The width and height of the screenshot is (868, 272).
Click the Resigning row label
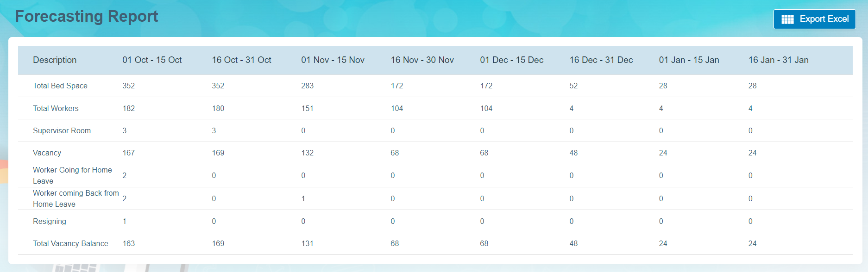pos(50,222)
